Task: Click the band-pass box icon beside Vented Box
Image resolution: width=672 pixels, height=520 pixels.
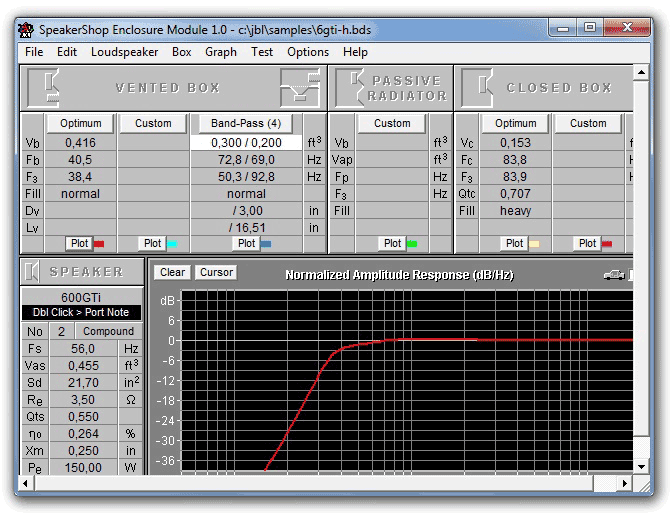Action: click(x=300, y=88)
